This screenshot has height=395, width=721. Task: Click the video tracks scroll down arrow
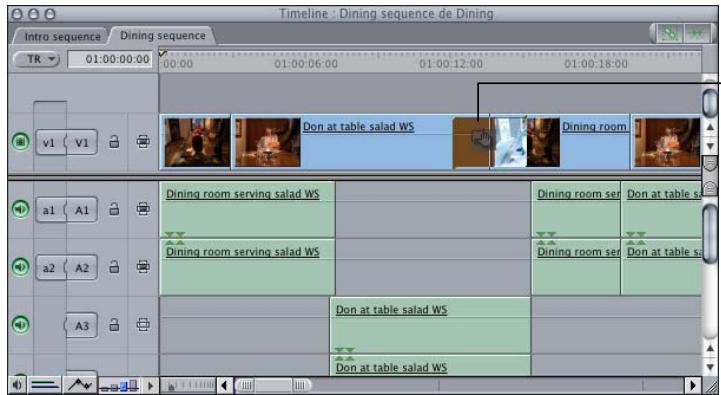point(710,146)
